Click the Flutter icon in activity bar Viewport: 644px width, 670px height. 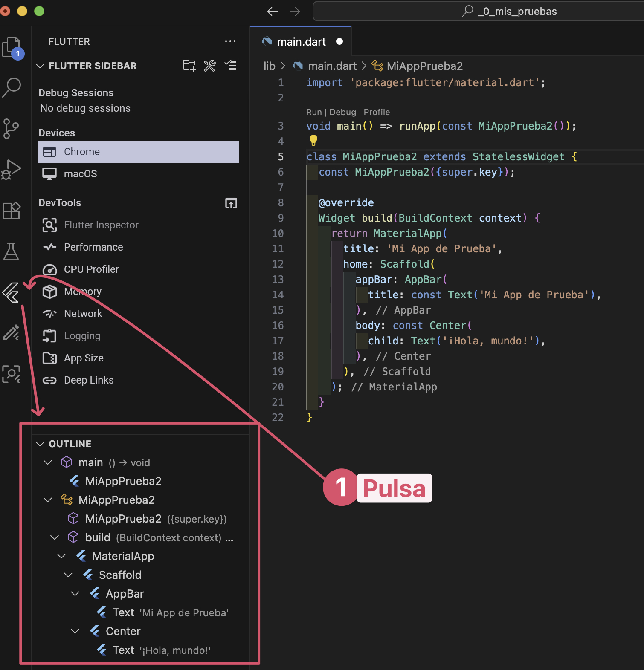coord(12,293)
